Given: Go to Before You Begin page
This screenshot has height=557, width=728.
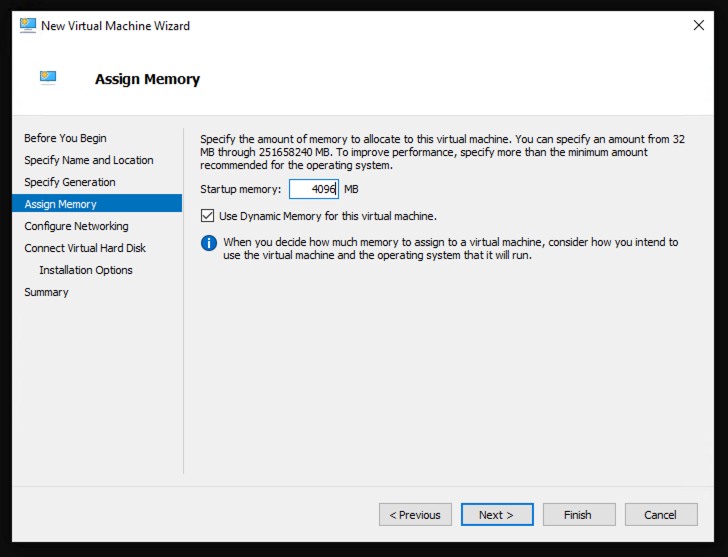Looking at the screenshot, I should pyautogui.click(x=65, y=138).
